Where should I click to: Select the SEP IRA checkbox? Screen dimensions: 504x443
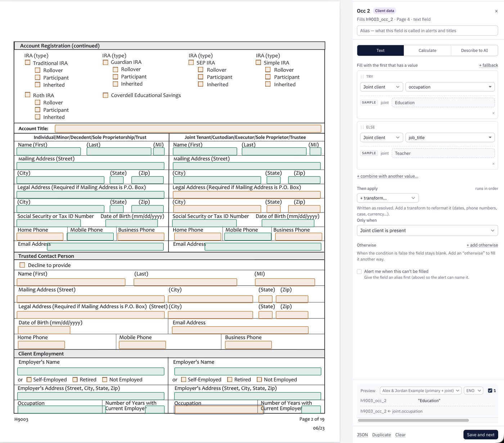pos(191,63)
